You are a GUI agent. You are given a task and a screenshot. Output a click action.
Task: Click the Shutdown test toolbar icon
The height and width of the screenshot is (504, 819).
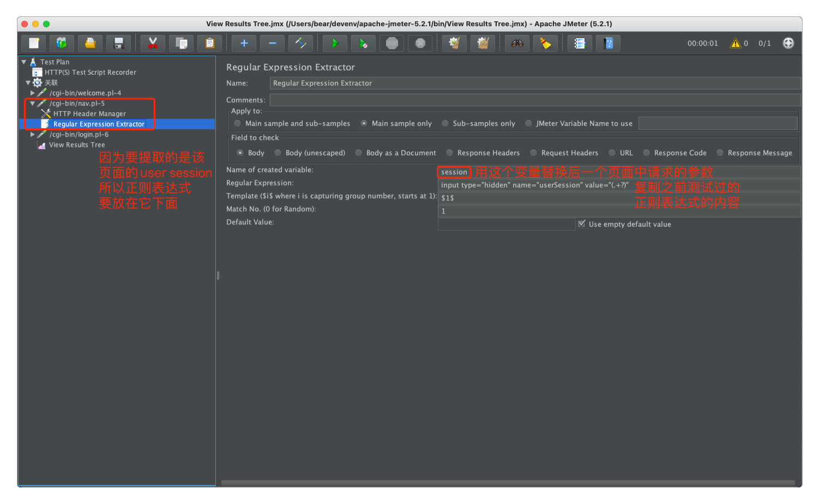tap(420, 43)
